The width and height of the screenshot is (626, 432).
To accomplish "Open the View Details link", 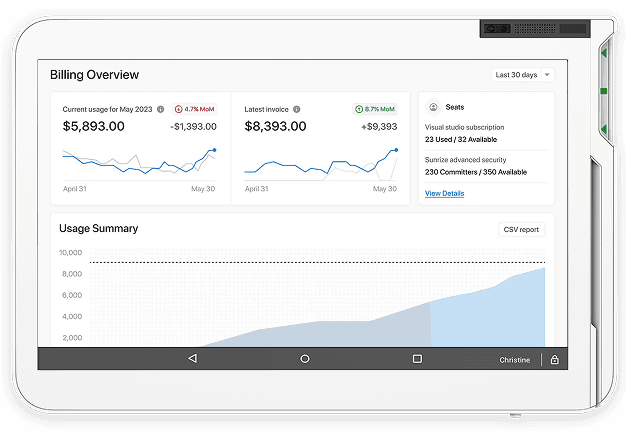I will (x=444, y=193).
